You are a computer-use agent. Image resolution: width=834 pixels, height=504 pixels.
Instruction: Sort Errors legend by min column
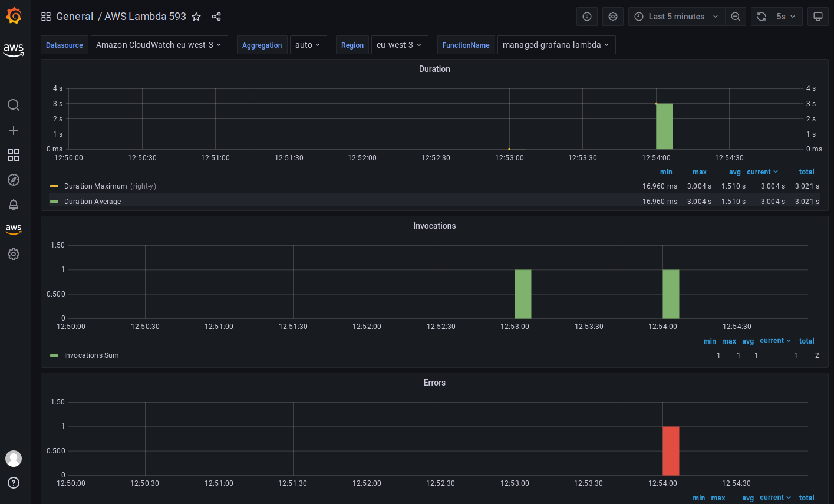[698, 498]
